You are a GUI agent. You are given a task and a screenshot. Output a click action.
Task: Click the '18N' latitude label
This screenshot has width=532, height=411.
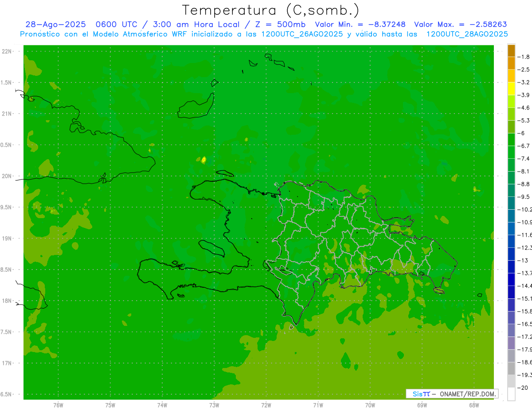coord(7,301)
